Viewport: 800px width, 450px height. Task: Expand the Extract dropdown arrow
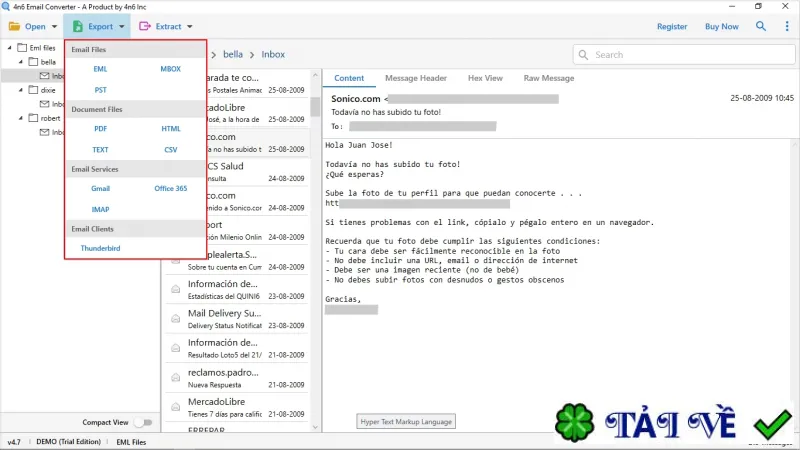click(x=190, y=27)
